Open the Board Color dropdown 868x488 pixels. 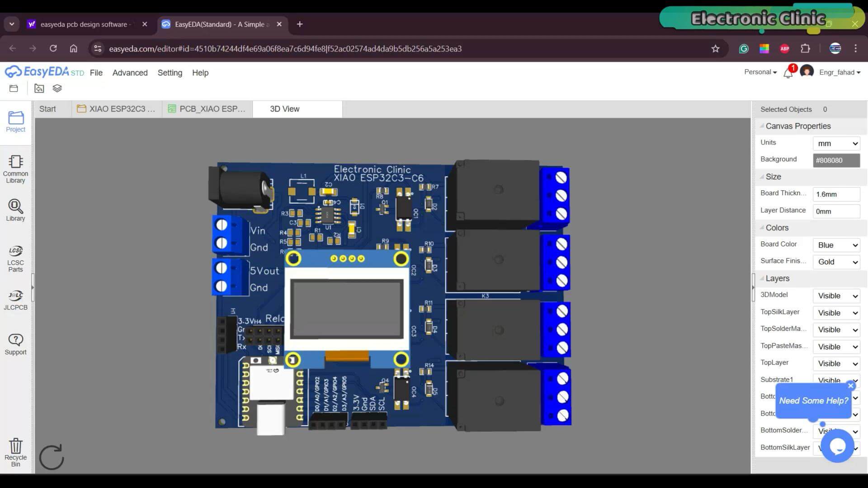pyautogui.click(x=836, y=245)
